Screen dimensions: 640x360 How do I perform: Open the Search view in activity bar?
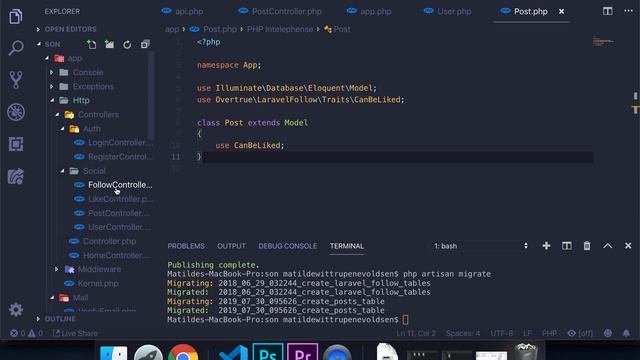[x=16, y=48]
